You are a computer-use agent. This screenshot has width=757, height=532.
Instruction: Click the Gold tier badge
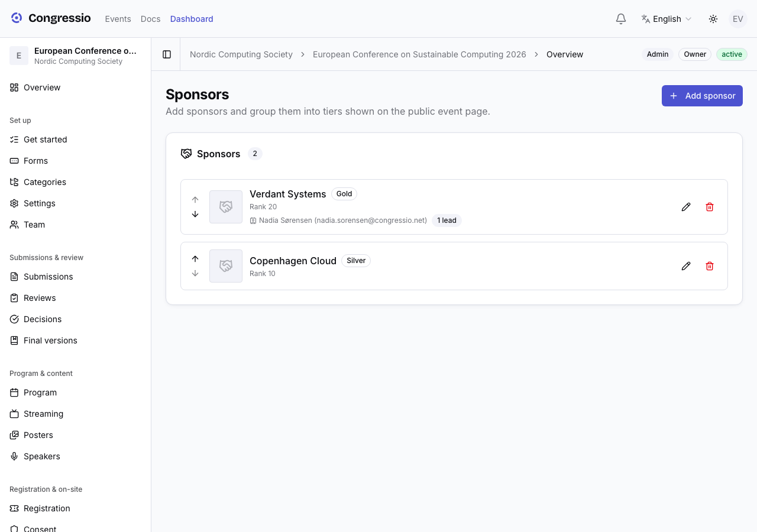[344, 194]
